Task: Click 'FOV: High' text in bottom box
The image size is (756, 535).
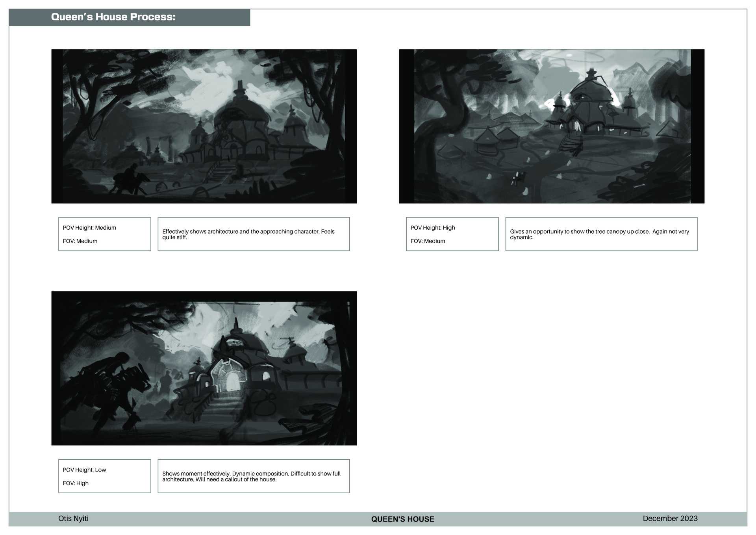Action: 76,483
